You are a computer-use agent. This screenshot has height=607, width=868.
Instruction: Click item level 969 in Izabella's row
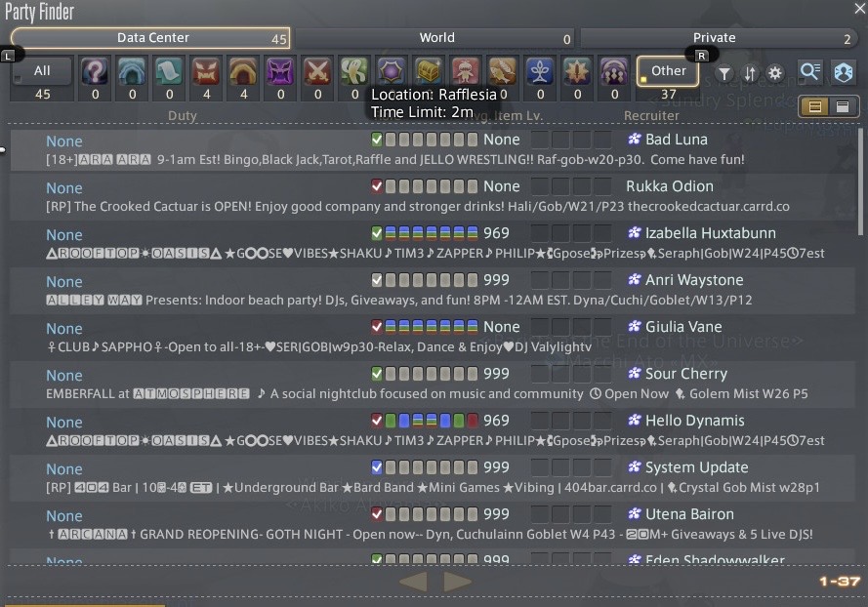pos(496,233)
